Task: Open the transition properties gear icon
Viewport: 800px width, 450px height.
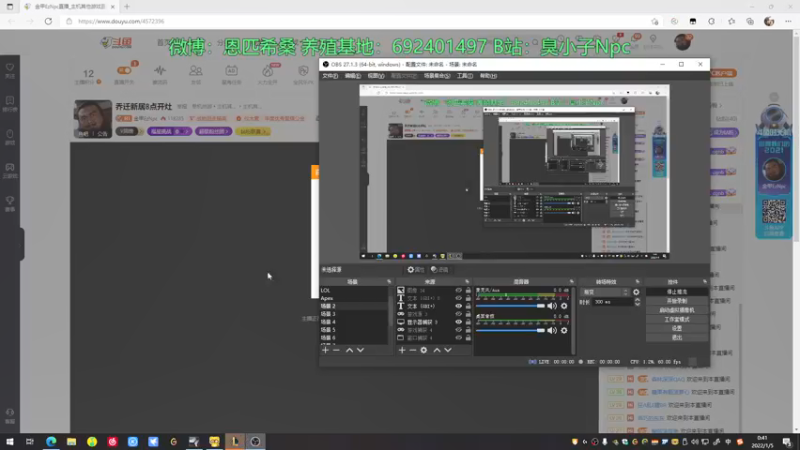Action: [x=636, y=292]
